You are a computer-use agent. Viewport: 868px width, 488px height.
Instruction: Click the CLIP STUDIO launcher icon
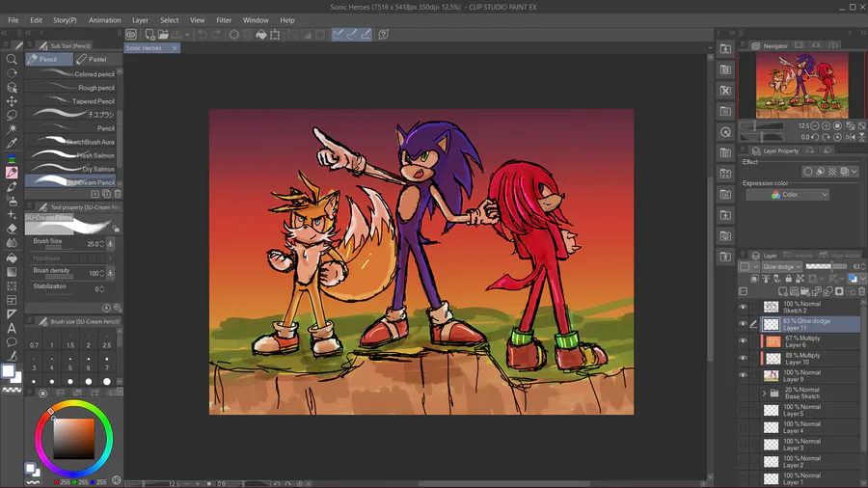pyautogui.click(x=131, y=35)
